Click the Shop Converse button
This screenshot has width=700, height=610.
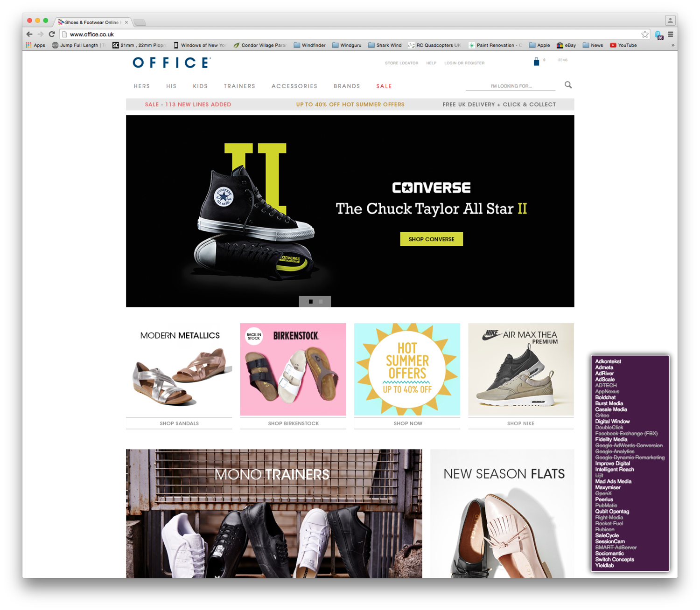coord(431,239)
